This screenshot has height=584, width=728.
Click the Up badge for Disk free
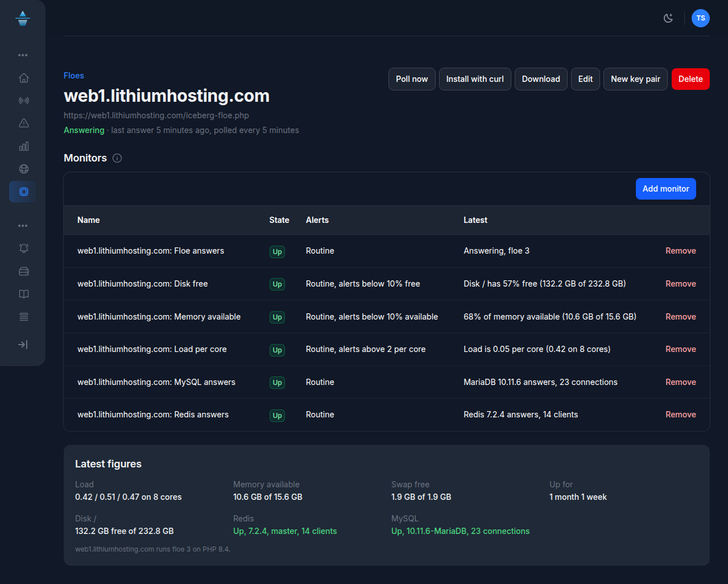(x=277, y=284)
